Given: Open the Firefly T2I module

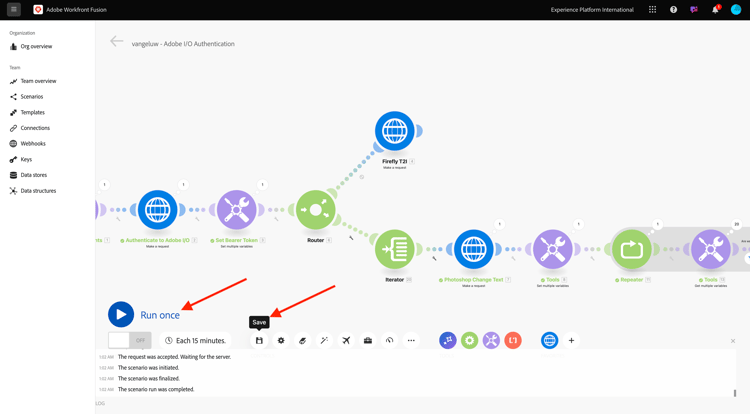Looking at the screenshot, I should pos(395,131).
